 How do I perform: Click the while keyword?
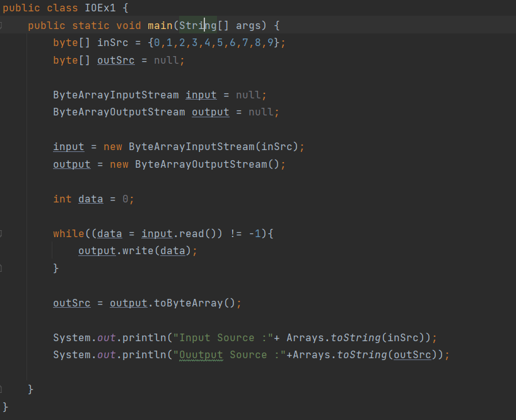69,233
